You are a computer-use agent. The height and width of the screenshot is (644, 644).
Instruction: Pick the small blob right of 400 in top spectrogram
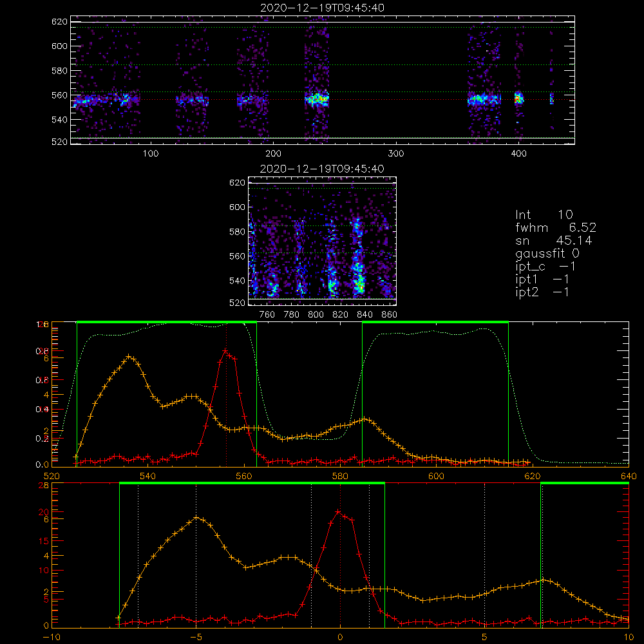point(552,99)
